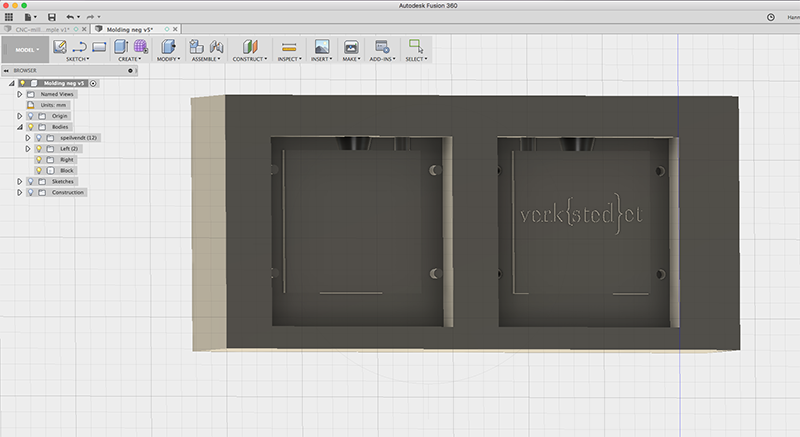Viewport: 800px width, 437px height.
Task: Open the ADD-INS menu
Action: tap(382, 59)
